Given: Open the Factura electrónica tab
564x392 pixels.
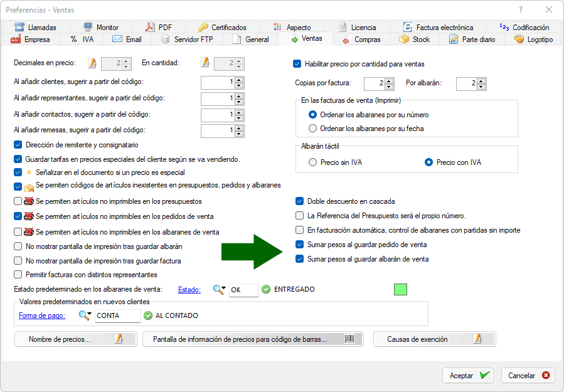Looking at the screenshot, I should 439,28.
